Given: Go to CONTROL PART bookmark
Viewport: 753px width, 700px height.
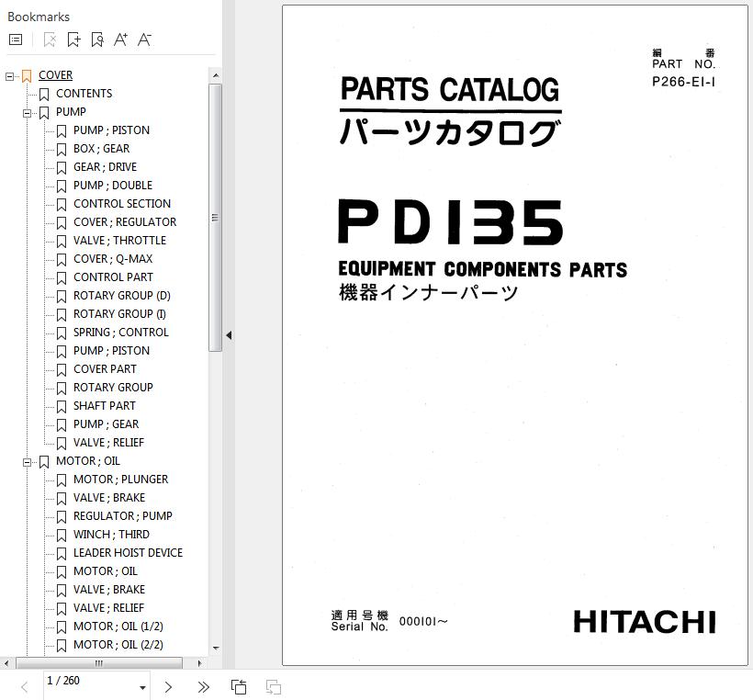Looking at the screenshot, I should point(113,277).
